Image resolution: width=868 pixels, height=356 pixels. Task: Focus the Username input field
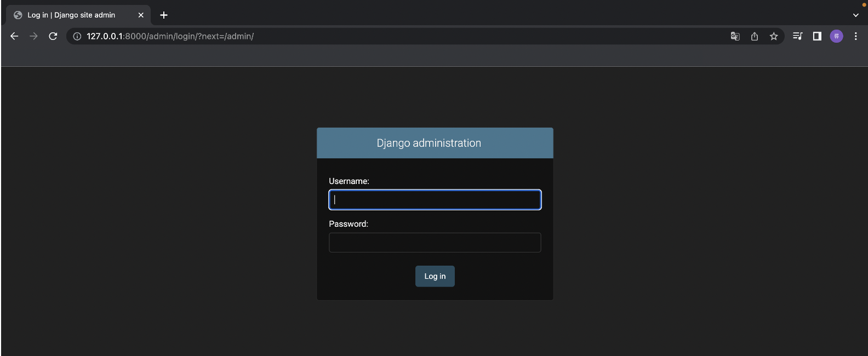click(x=435, y=200)
